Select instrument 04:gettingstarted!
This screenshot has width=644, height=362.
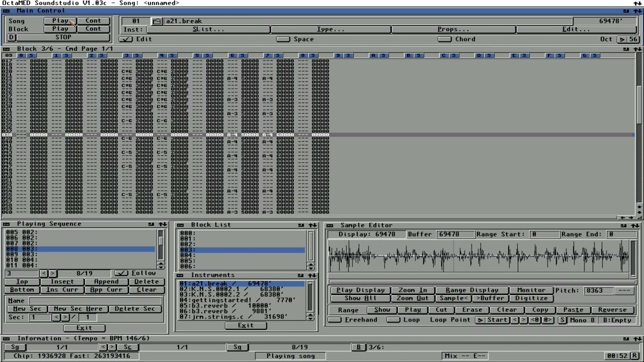[x=242, y=300]
